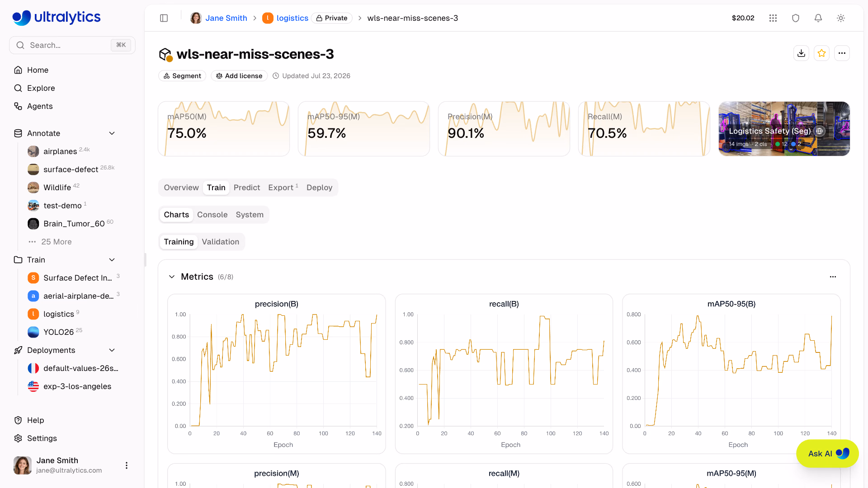Star the wls-near-miss-scenes-3 model
This screenshot has width=868, height=488.
click(x=822, y=53)
